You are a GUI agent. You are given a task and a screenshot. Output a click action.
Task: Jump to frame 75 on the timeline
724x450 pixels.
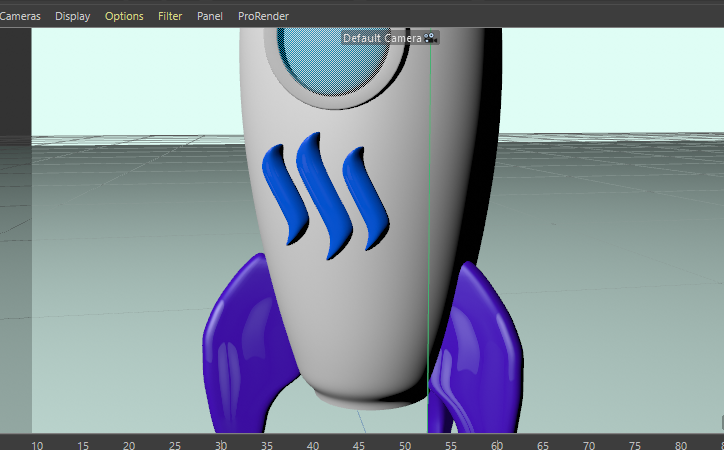point(634,445)
